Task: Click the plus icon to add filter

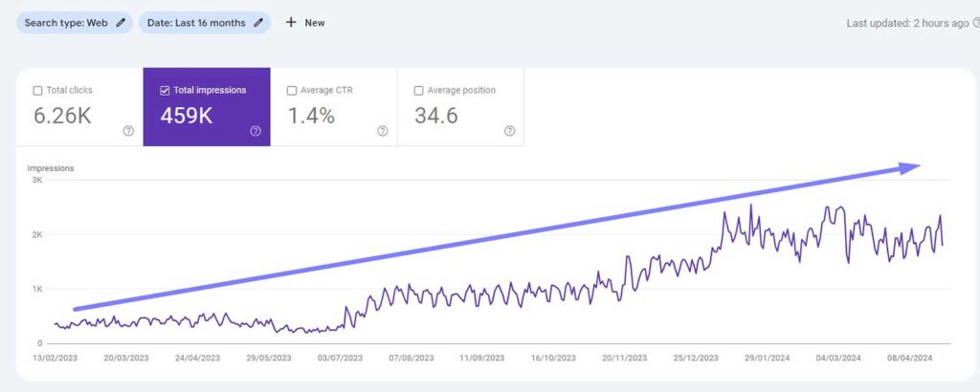Action: click(x=291, y=23)
